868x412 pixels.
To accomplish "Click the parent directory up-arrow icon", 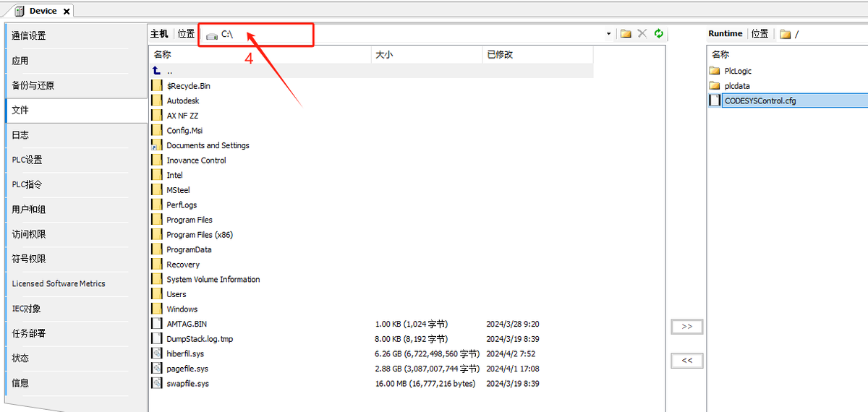I will tap(157, 71).
